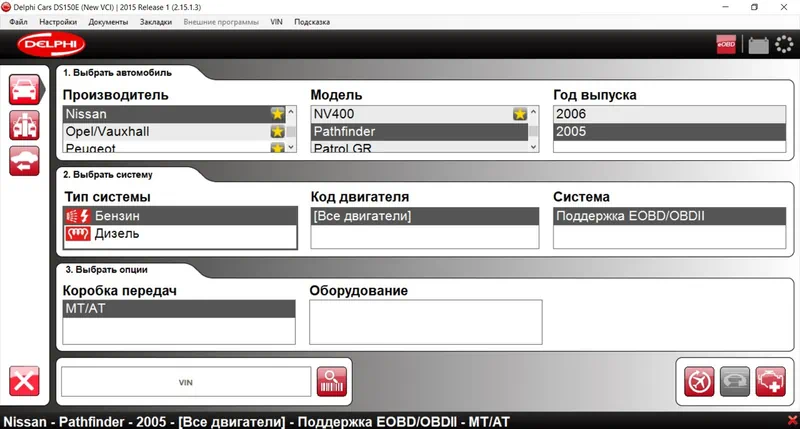This screenshot has height=429, width=800.
Task: Click the red eOBD icon in header
Action: click(726, 44)
